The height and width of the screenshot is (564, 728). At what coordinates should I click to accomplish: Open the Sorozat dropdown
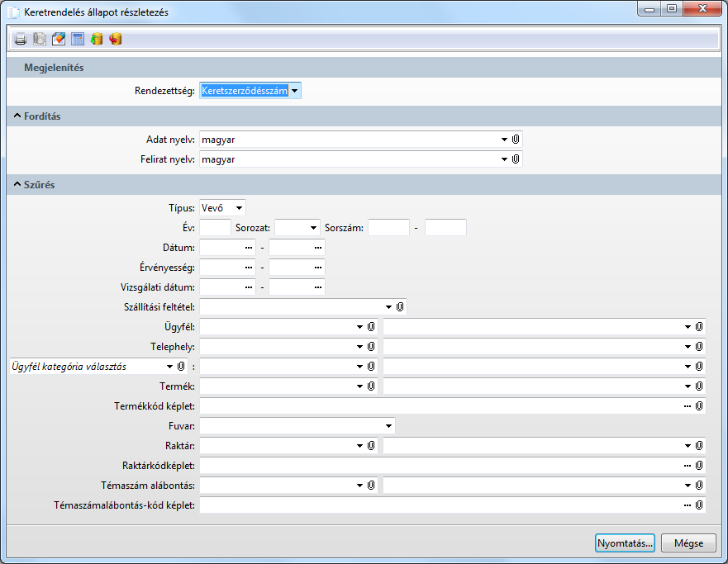coord(312,228)
